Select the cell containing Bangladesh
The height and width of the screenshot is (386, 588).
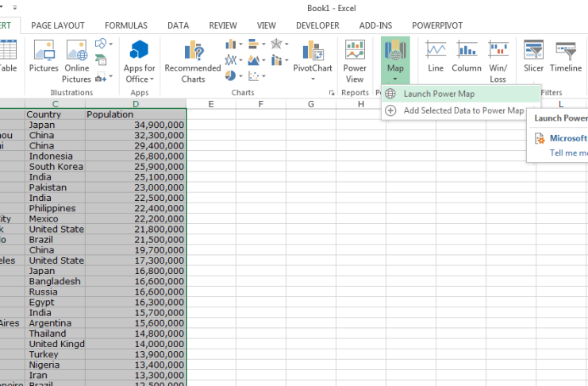point(55,281)
